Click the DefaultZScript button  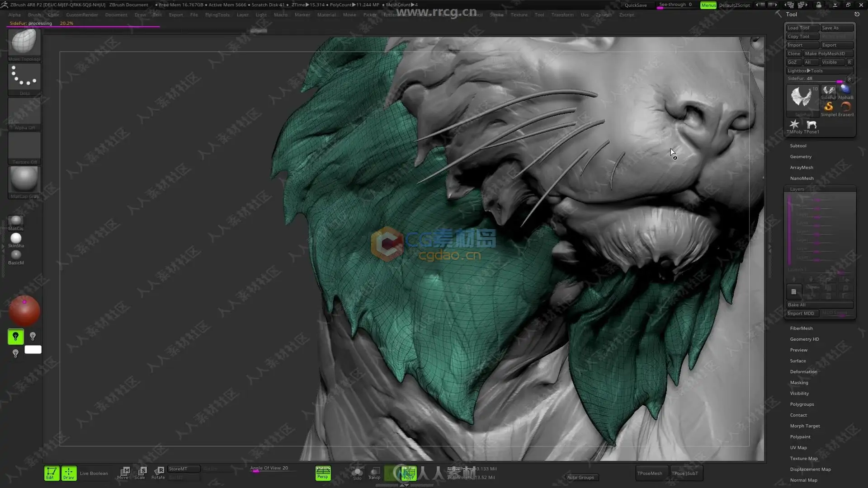click(735, 5)
